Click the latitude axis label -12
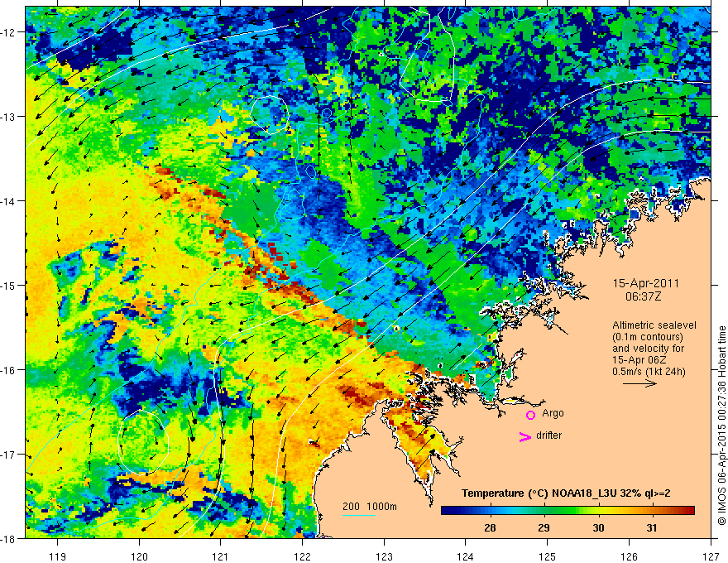 [9, 32]
